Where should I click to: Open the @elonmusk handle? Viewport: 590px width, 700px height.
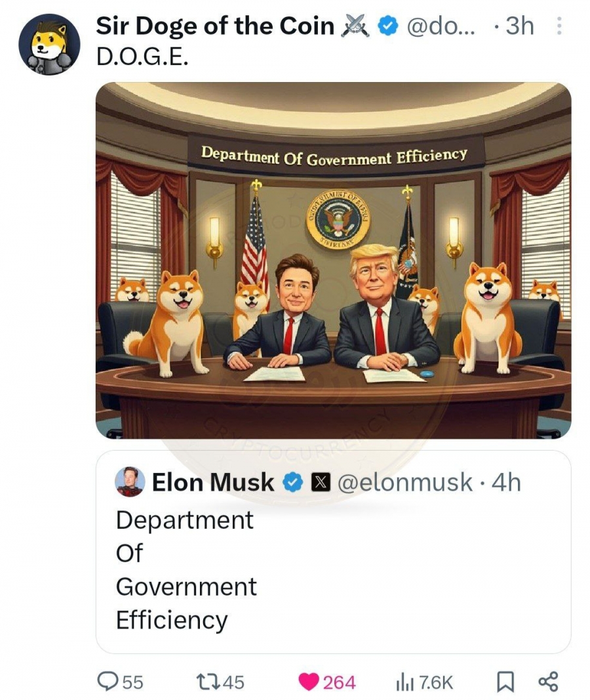405,483
